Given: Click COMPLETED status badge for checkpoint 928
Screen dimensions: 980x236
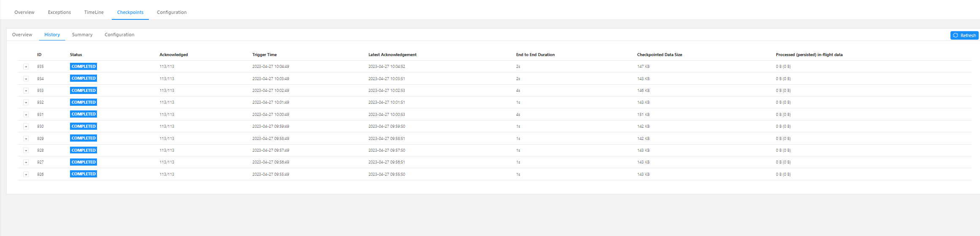Looking at the screenshot, I should pyautogui.click(x=83, y=150).
